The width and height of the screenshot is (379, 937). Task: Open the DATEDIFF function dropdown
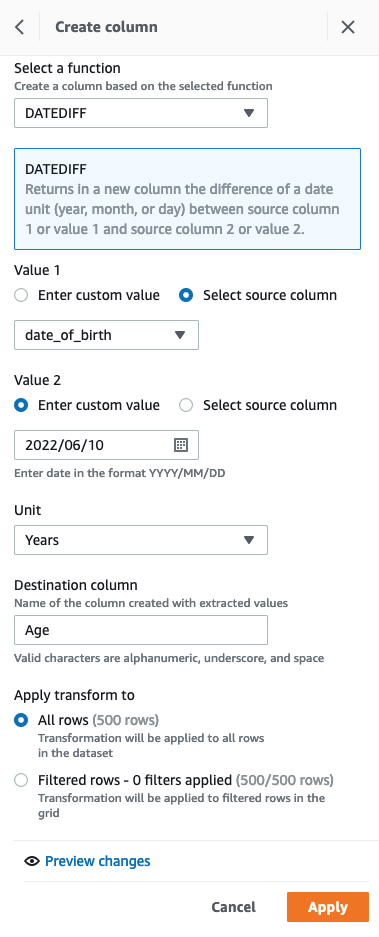(x=141, y=113)
